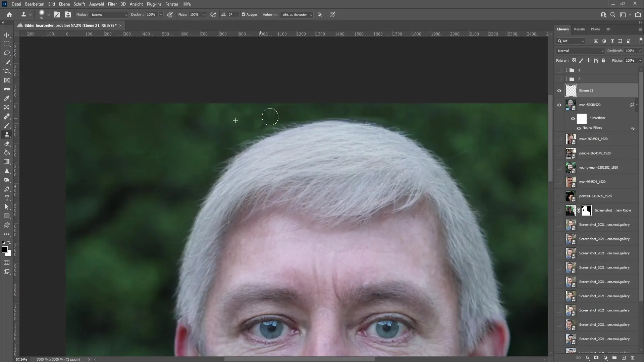Open the Fenster menu

[x=172, y=4]
